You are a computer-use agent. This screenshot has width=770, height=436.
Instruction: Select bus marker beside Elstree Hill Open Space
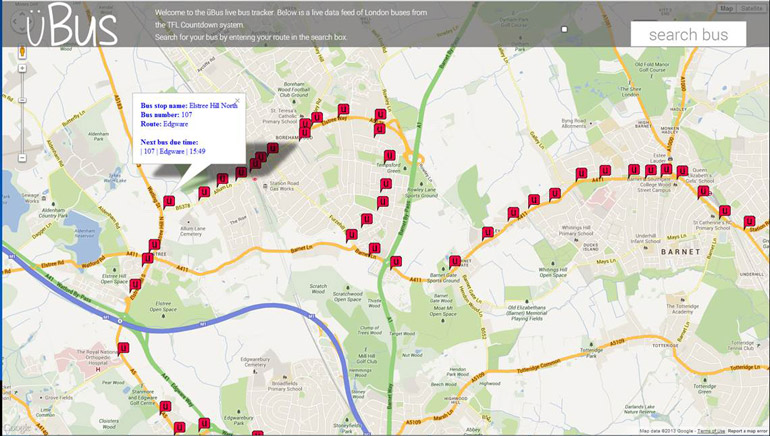click(x=136, y=285)
